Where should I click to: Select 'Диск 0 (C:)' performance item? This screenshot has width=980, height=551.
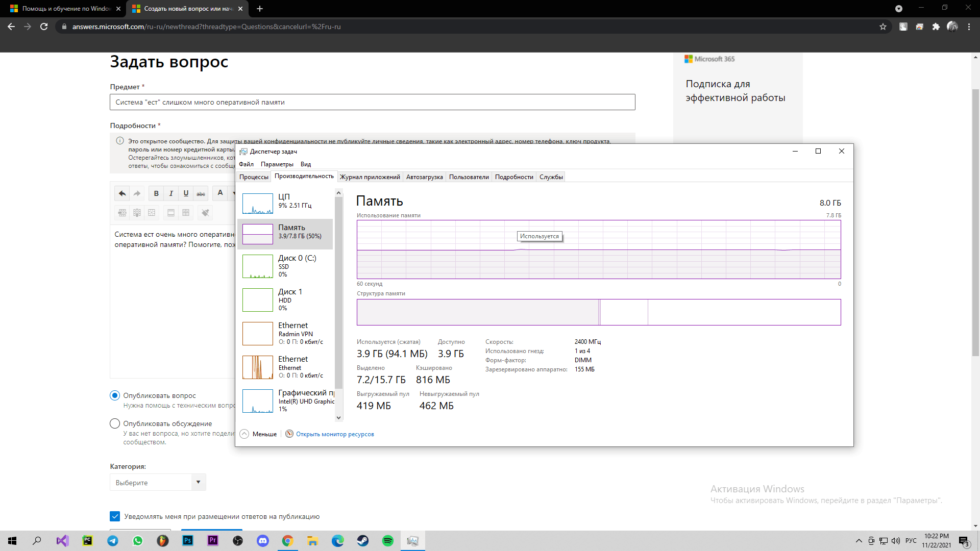pos(286,266)
